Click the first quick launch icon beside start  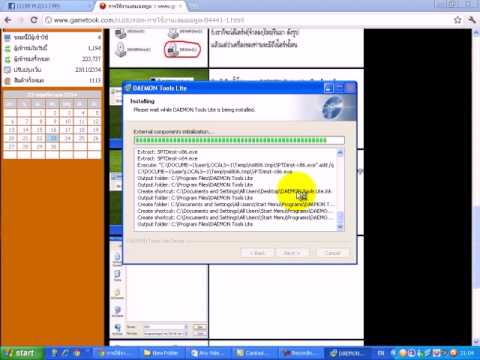click(x=54, y=353)
